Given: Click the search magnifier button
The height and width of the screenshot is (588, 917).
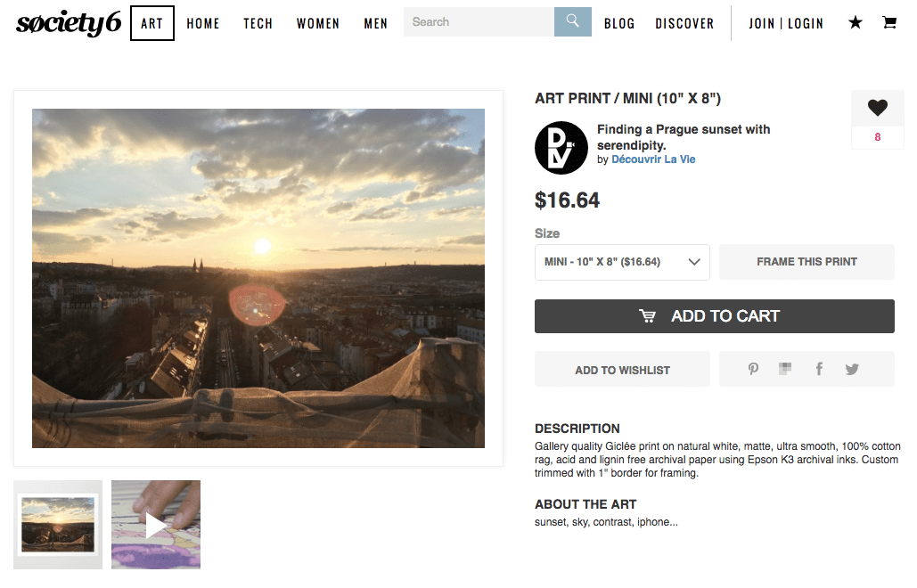Looking at the screenshot, I should pyautogui.click(x=572, y=22).
